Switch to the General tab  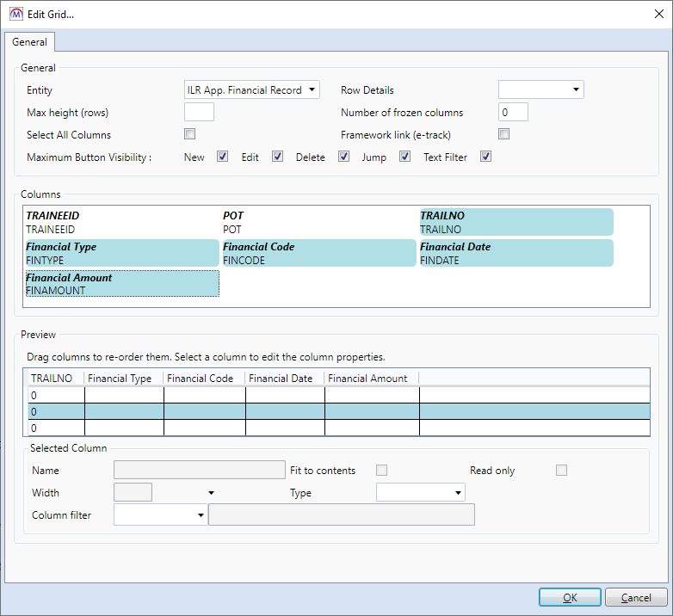pyautogui.click(x=29, y=42)
